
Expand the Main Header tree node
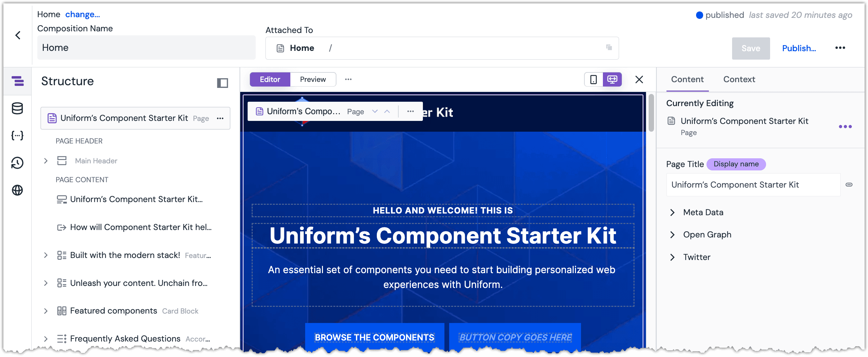[x=46, y=161]
